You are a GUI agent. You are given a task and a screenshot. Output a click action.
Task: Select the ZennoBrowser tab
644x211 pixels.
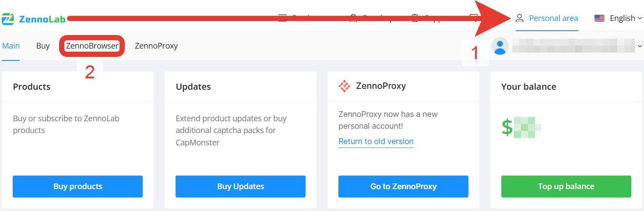[92, 46]
